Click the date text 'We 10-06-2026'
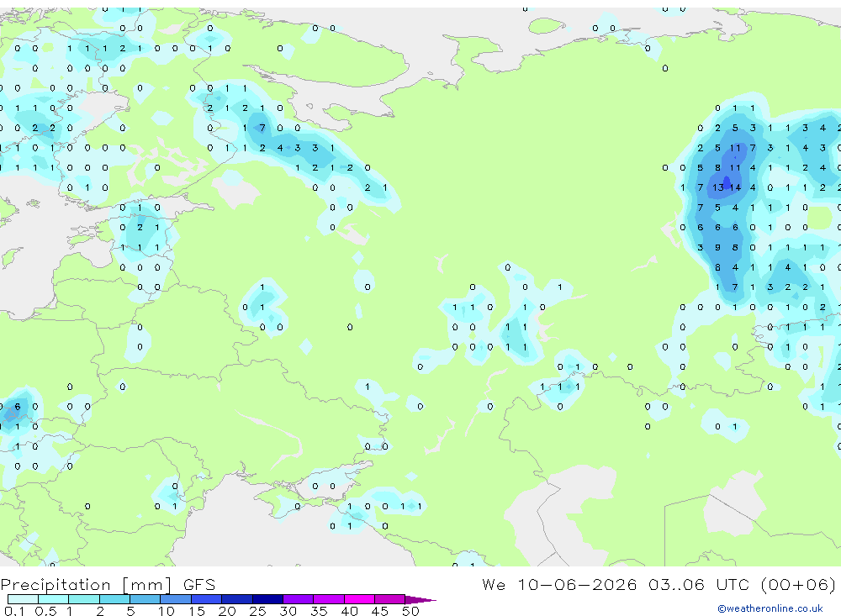Screen dimensions: 841x616 (x=559, y=584)
